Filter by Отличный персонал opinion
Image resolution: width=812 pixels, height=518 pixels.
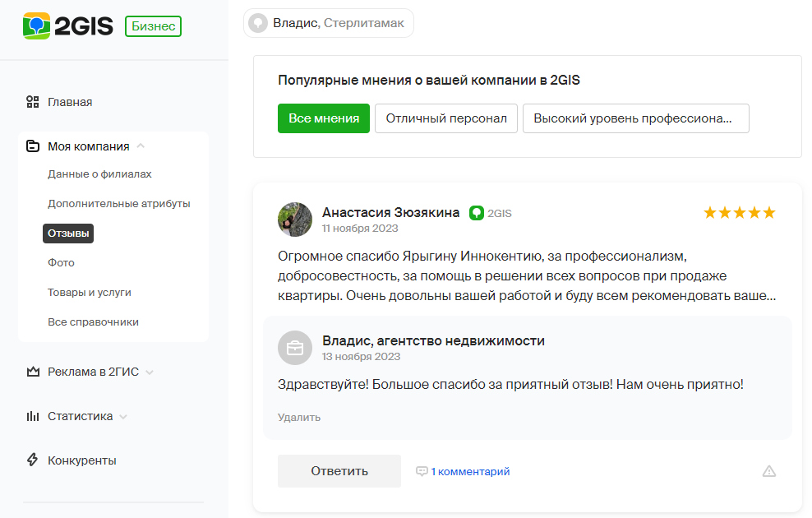(x=446, y=118)
